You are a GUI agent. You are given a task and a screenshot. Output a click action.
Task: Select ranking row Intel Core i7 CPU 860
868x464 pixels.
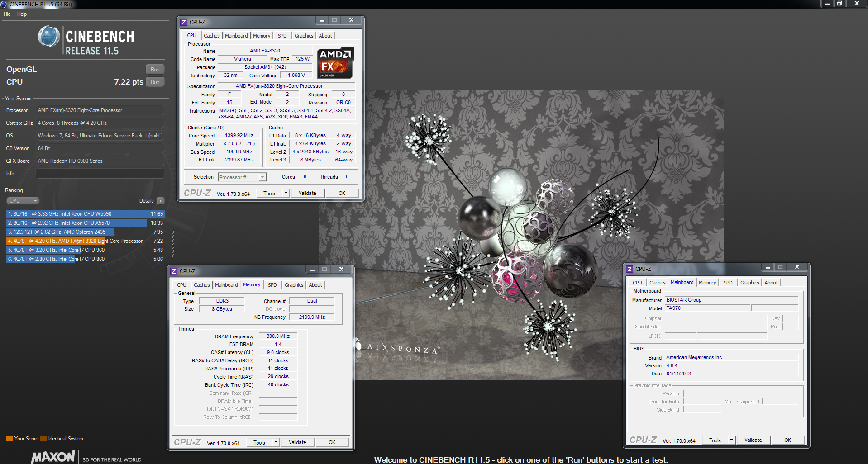click(x=86, y=259)
